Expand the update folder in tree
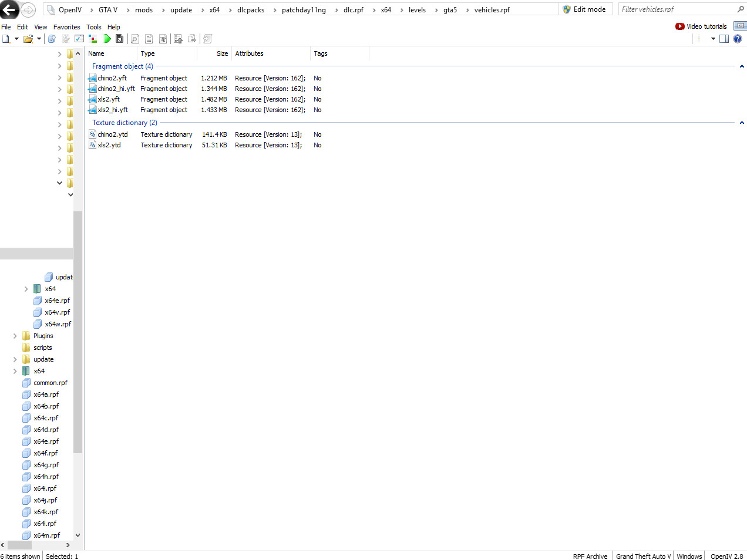747x560 pixels. pyautogui.click(x=15, y=359)
